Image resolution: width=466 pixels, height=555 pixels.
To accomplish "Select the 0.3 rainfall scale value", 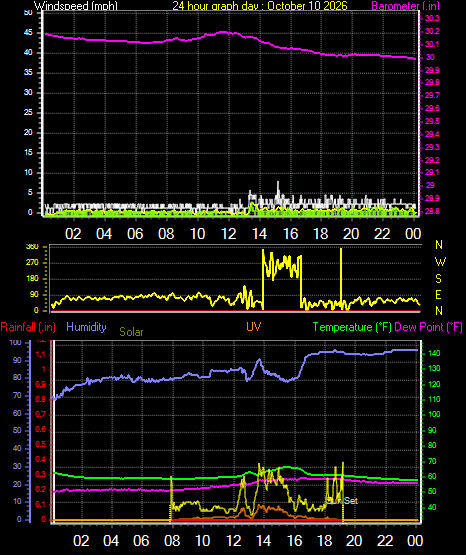I will click(x=40, y=475).
